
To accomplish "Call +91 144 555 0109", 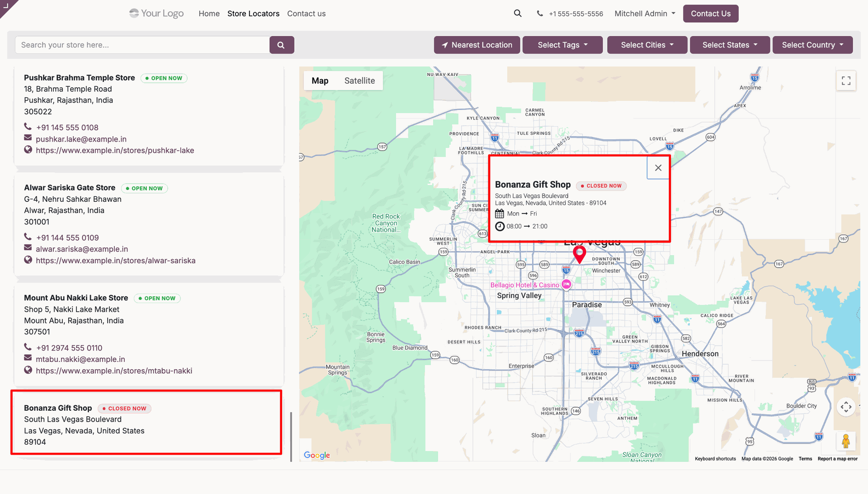I will [67, 237].
